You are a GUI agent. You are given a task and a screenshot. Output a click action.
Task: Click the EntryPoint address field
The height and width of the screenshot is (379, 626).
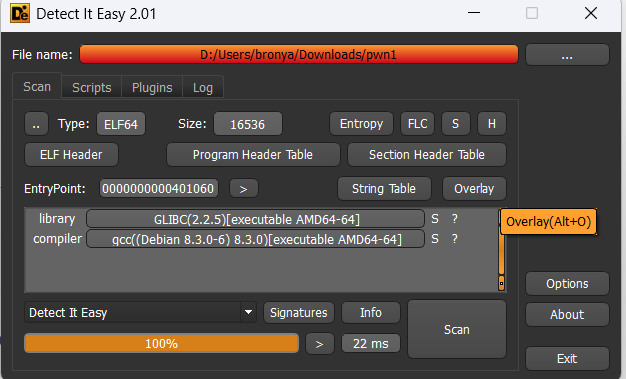(158, 188)
